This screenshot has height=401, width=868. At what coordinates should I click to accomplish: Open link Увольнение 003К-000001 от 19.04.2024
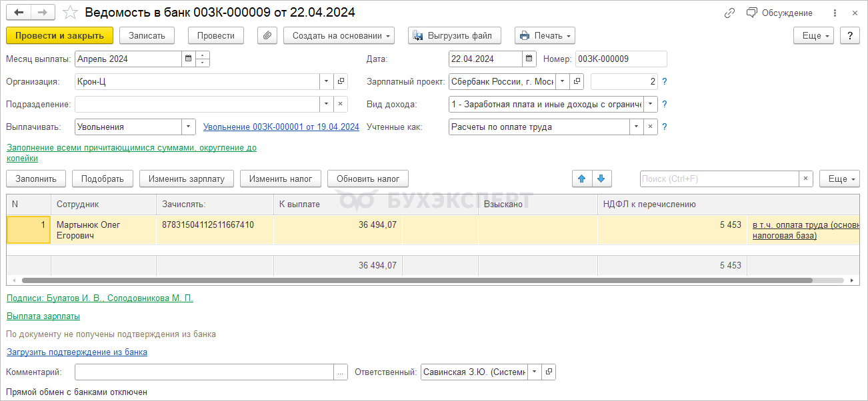point(281,127)
